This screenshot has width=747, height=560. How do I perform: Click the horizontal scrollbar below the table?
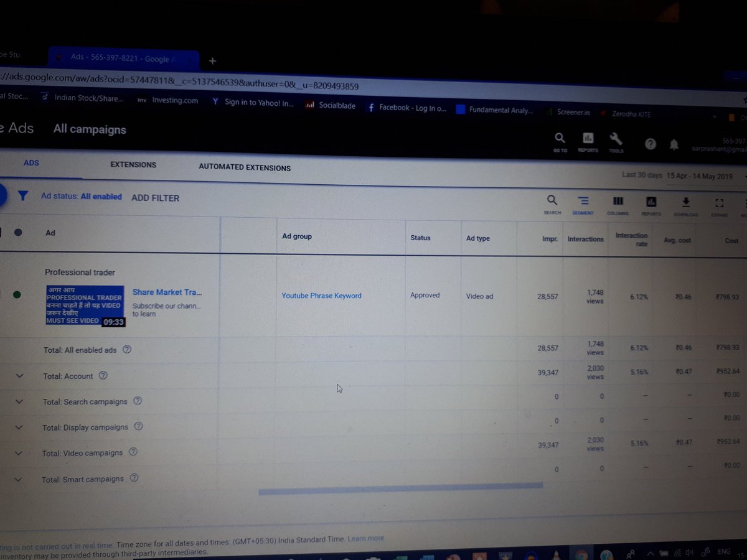[400, 490]
